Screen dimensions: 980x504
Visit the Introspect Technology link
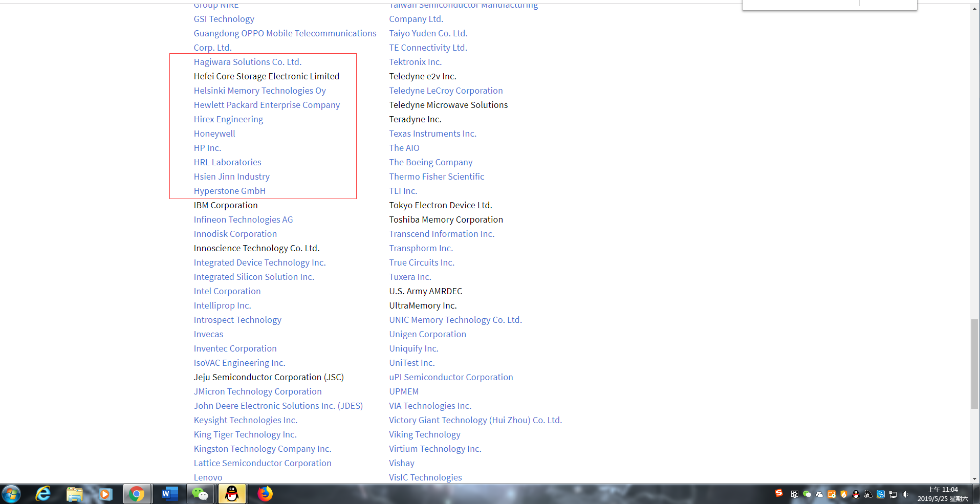[237, 320]
